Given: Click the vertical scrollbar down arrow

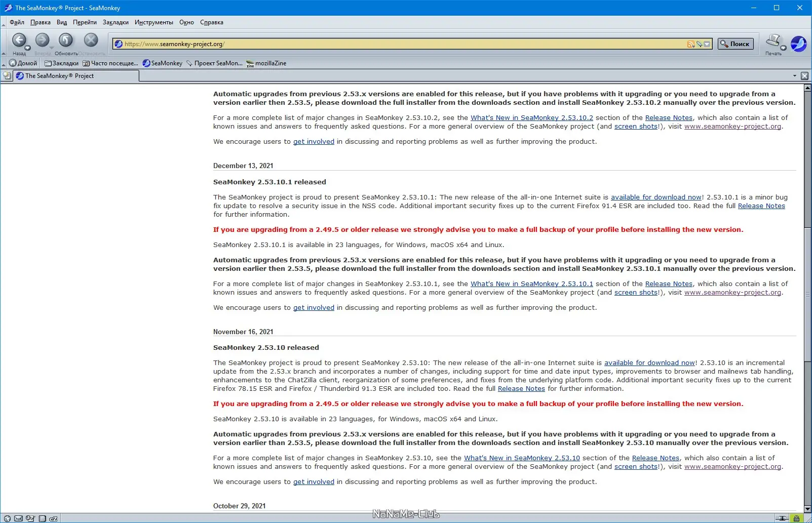Looking at the screenshot, I should point(807,509).
